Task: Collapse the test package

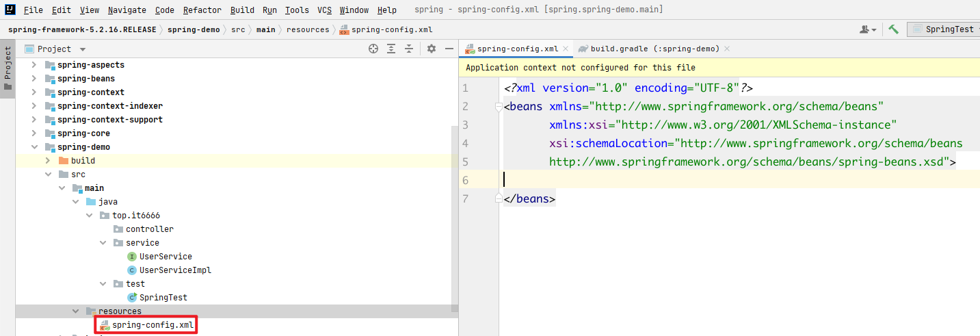Action: tap(103, 284)
